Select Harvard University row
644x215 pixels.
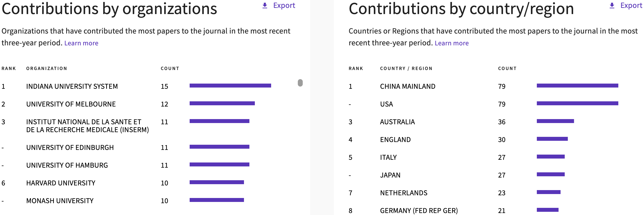click(60, 183)
